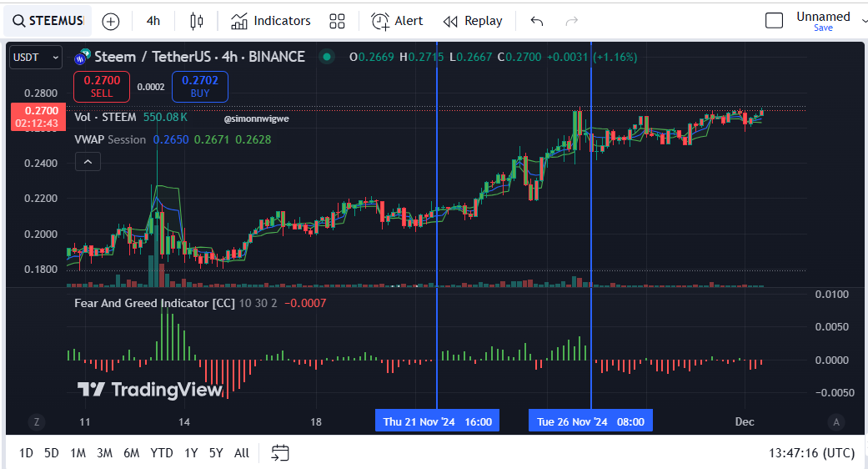Select the layout setup square icon

pyautogui.click(x=774, y=21)
